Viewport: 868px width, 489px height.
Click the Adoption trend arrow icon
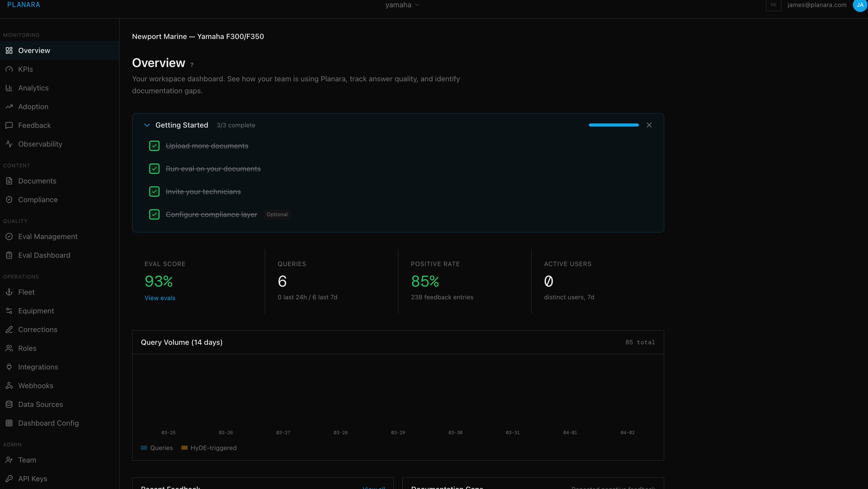tap(9, 107)
